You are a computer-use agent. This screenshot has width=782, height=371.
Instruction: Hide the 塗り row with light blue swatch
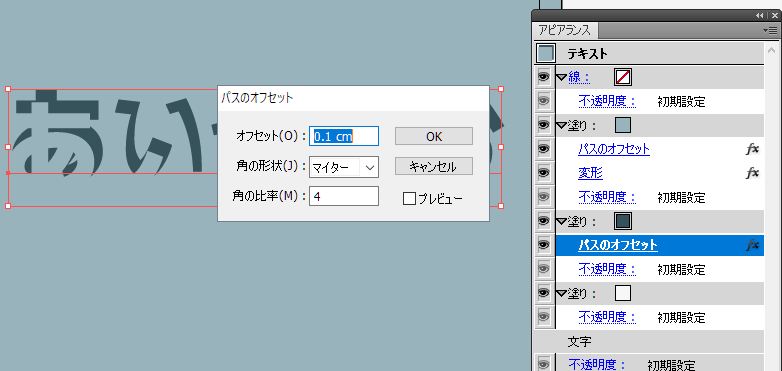(x=544, y=125)
